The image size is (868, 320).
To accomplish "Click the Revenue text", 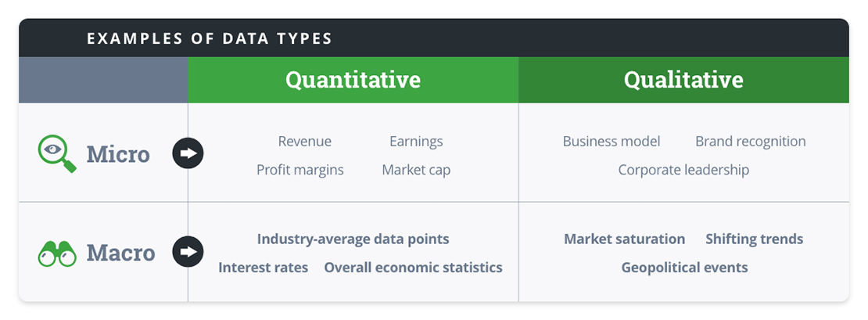I will [x=304, y=141].
